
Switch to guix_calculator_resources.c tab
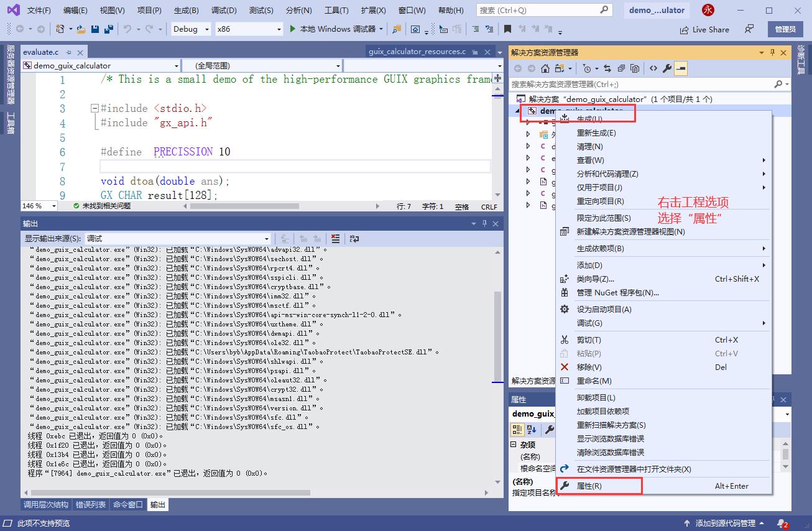point(417,52)
